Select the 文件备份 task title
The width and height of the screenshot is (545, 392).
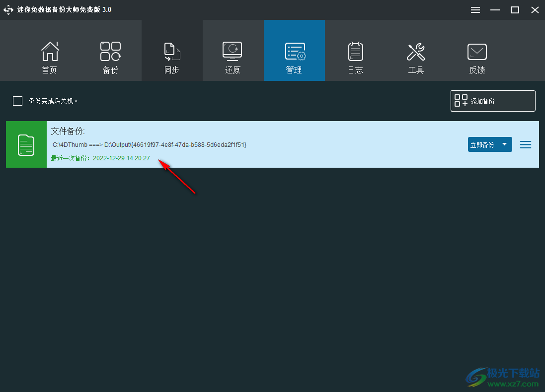[x=68, y=131]
